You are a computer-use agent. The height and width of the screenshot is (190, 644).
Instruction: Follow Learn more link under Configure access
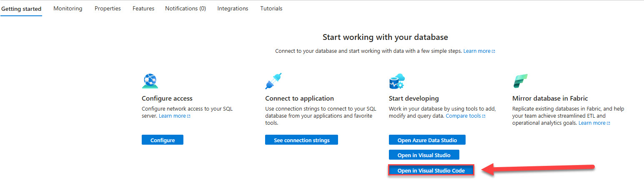[x=172, y=116]
